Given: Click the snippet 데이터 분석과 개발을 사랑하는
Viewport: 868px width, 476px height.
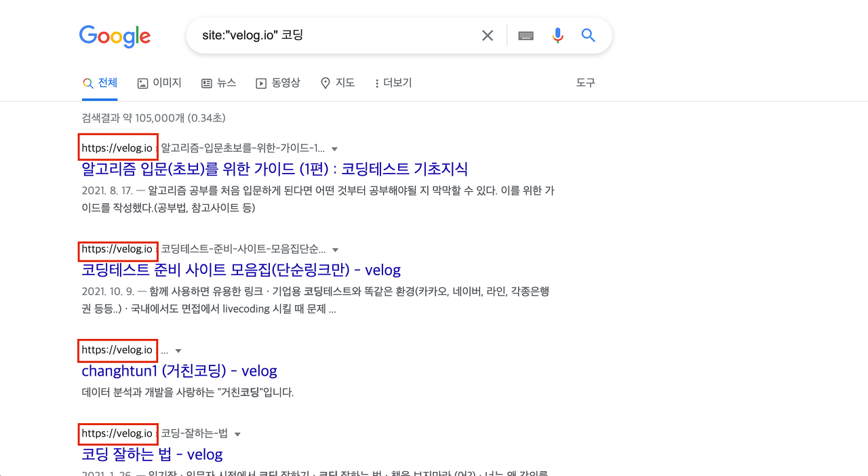Looking at the screenshot, I should pos(188,392).
